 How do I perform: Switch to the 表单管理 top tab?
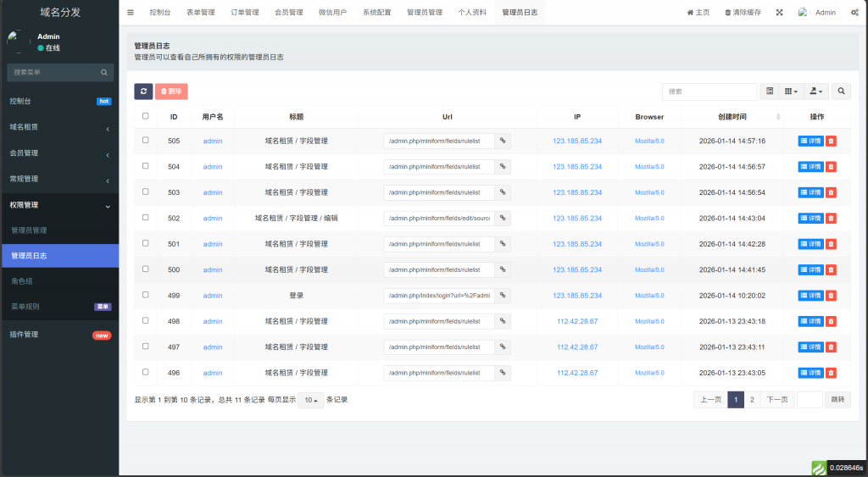coord(200,12)
